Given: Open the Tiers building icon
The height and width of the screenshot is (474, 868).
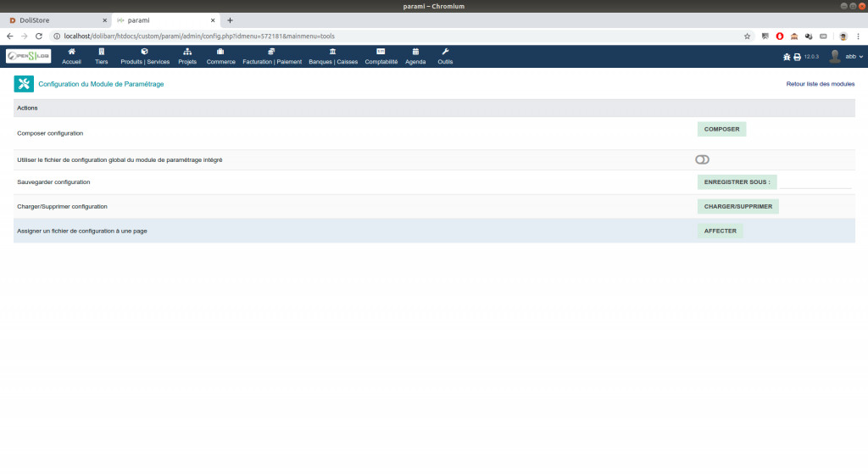Looking at the screenshot, I should click(102, 52).
